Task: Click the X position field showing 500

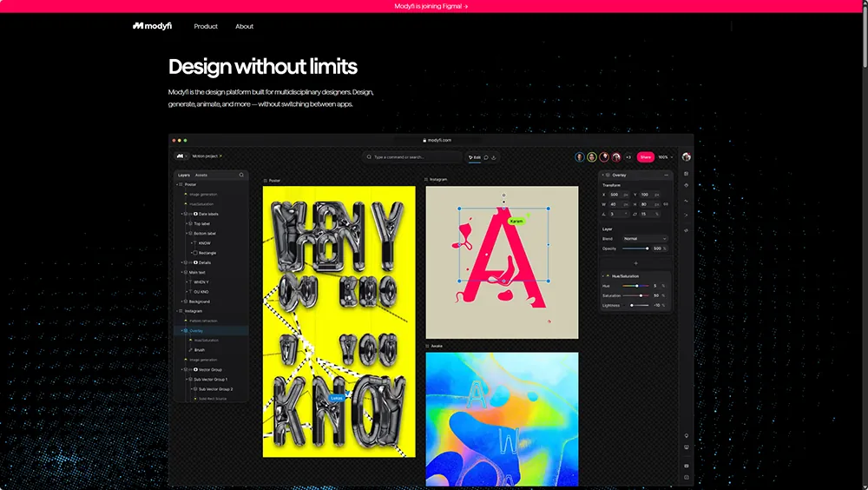Action: (618, 195)
